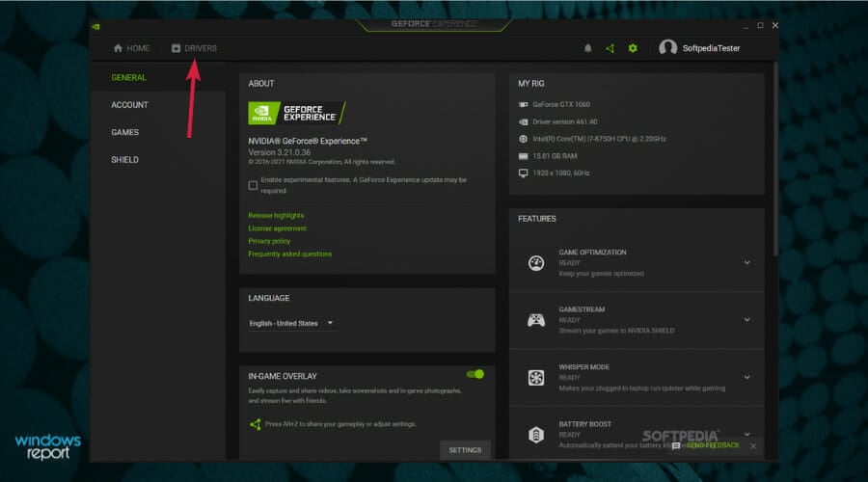Open the notifications bell icon
868x482 pixels.
pyautogui.click(x=588, y=48)
